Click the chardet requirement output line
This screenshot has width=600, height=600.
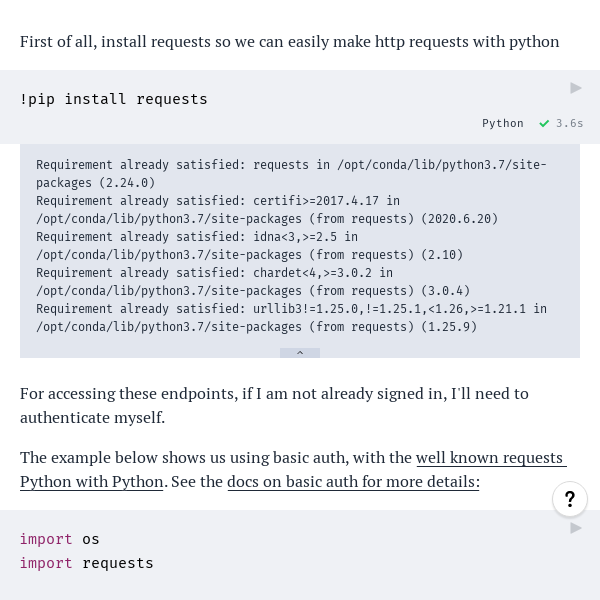point(253,282)
